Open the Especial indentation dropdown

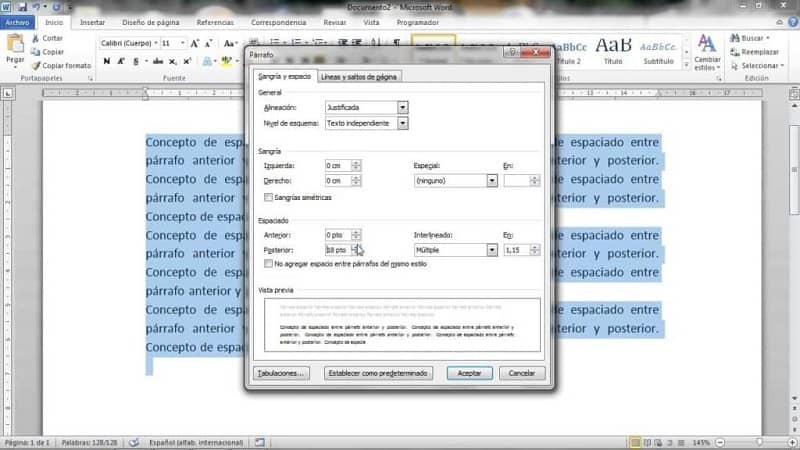pyautogui.click(x=492, y=181)
